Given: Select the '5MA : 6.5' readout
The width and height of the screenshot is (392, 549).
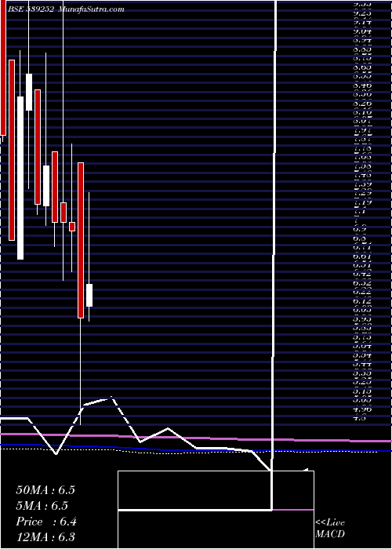Looking at the screenshot, I should click(x=42, y=506).
